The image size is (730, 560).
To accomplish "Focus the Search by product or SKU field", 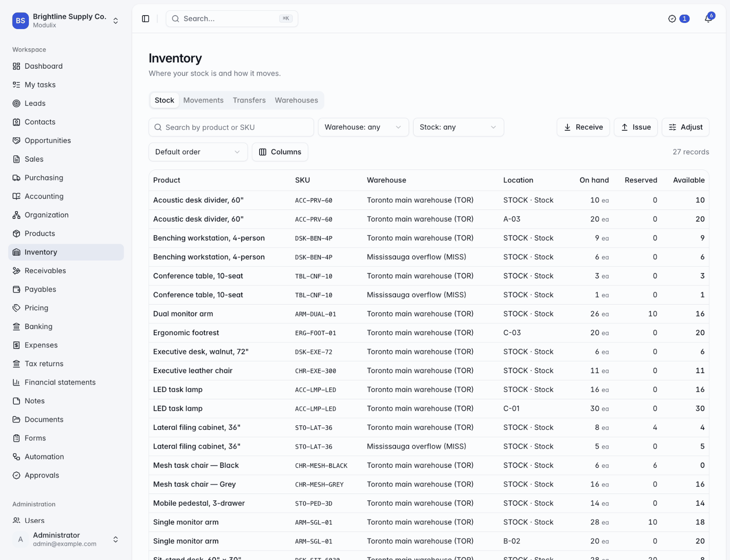I will [231, 127].
